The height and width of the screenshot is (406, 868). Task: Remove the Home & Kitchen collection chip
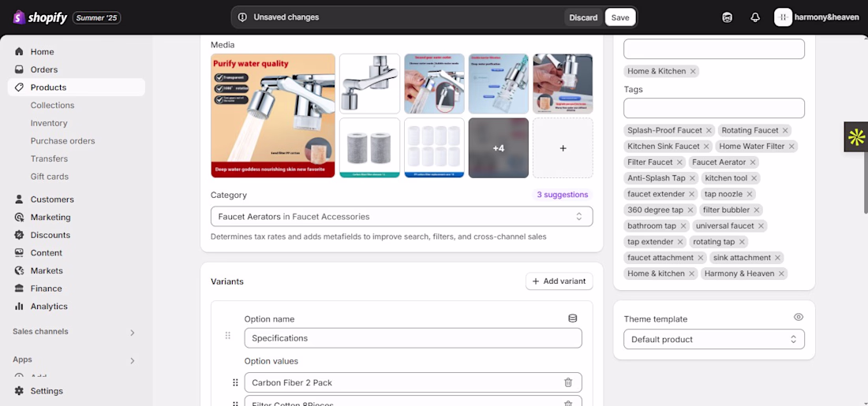693,71
